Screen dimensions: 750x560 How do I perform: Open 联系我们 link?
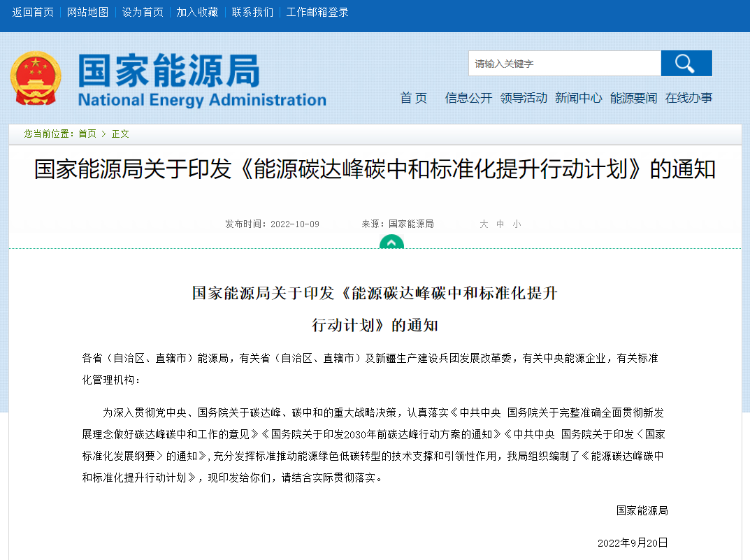pos(252,13)
